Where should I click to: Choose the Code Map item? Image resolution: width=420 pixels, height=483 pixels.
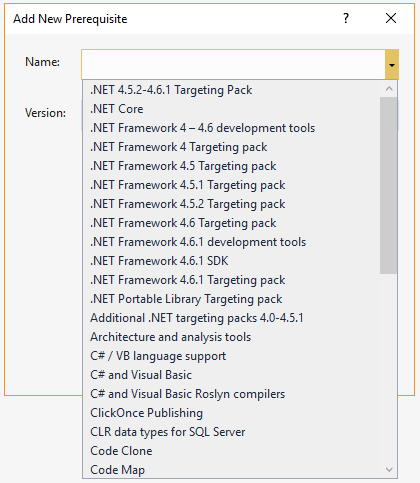click(x=231, y=470)
